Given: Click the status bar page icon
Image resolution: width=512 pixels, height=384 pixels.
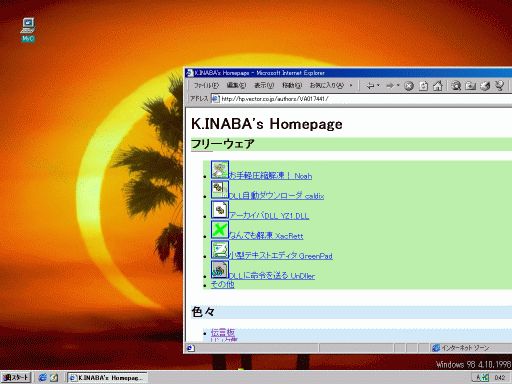Looking at the screenshot, I should [190, 348].
